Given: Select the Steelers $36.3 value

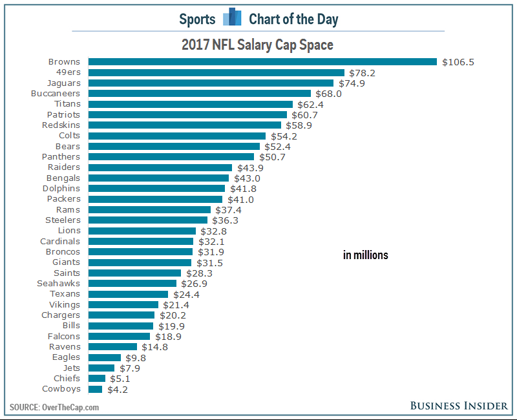Looking at the screenshot, I should pos(225,220).
